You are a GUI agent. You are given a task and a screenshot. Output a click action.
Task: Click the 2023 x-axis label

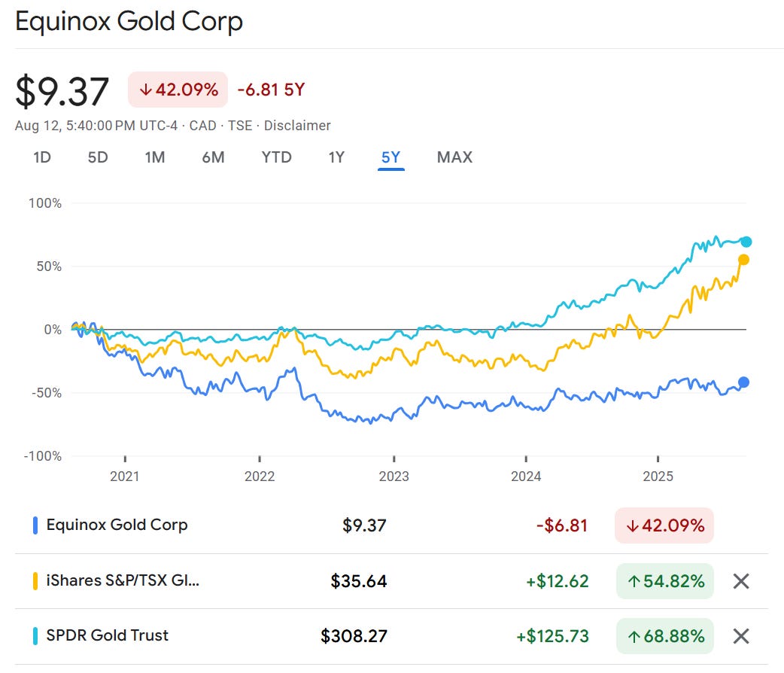coord(394,476)
